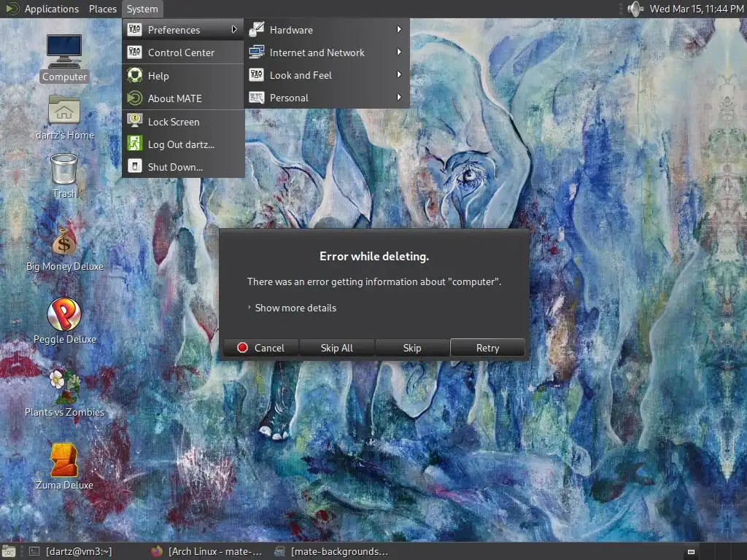The width and height of the screenshot is (747, 560).
Task: Open the Places menu
Action: [102, 9]
